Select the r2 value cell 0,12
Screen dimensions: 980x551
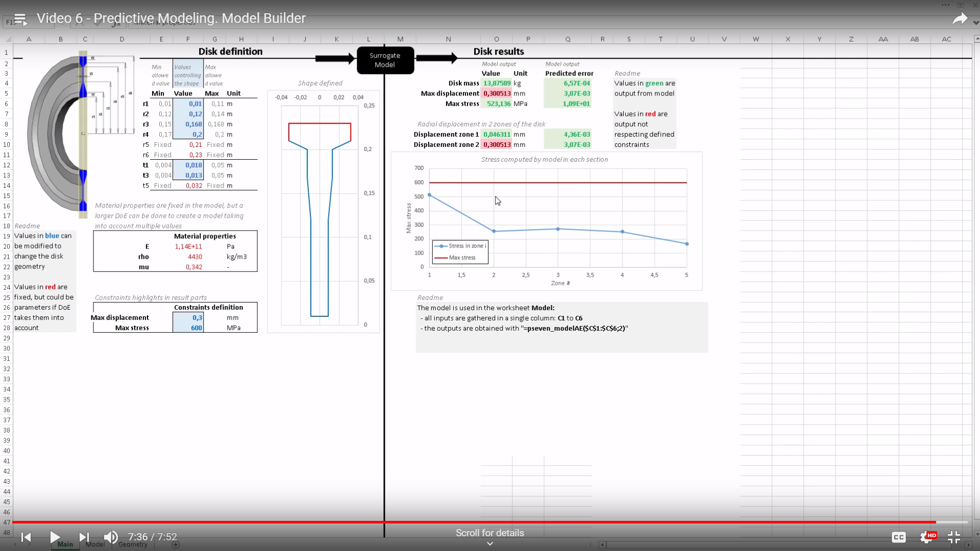coord(188,114)
